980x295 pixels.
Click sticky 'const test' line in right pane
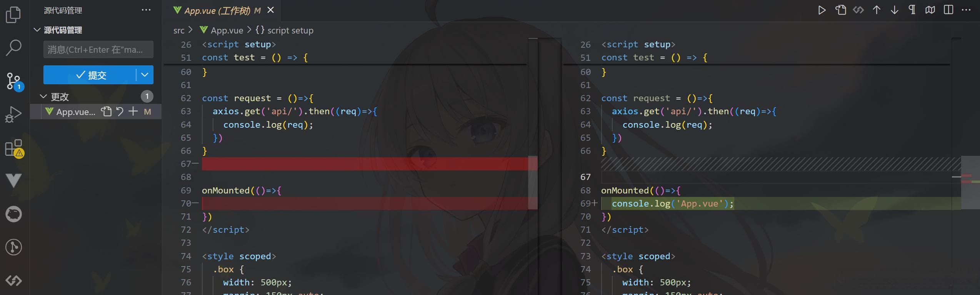pos(654,58)
